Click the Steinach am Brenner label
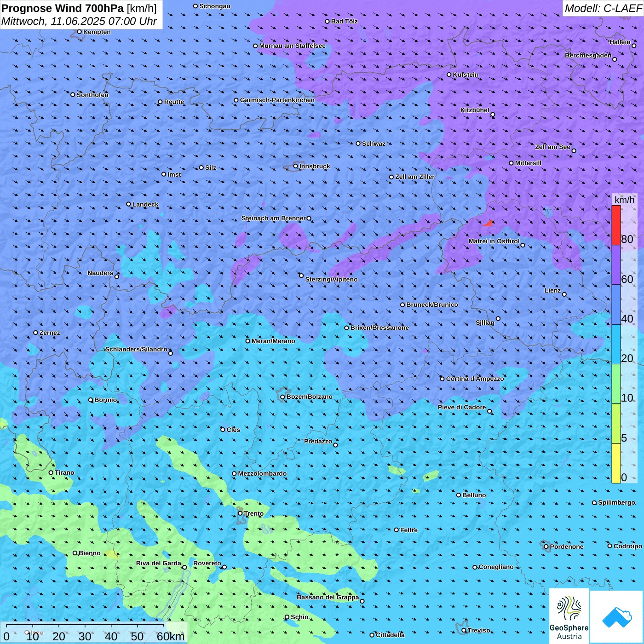The image size is (644, 644). tap(273, 218)
